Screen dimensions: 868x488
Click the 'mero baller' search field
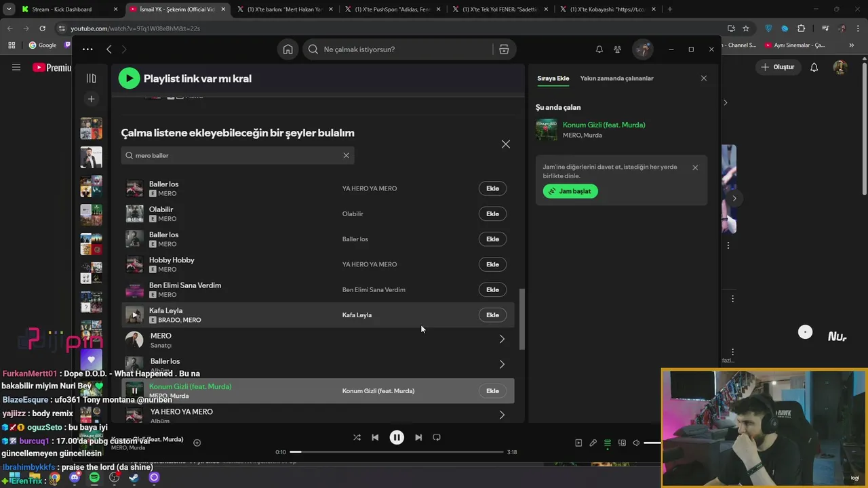[x=237, y=155]
